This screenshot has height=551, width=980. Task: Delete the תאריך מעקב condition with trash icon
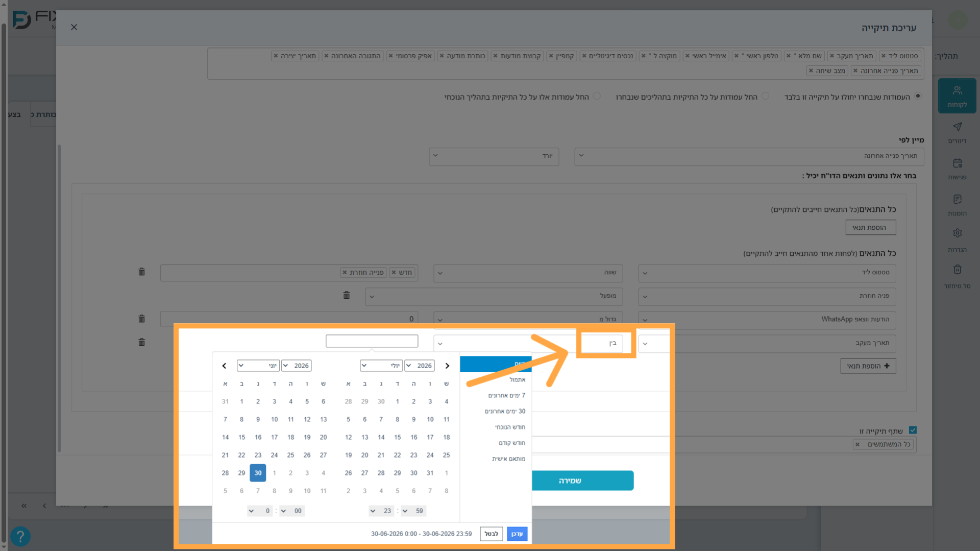(142, 342)
